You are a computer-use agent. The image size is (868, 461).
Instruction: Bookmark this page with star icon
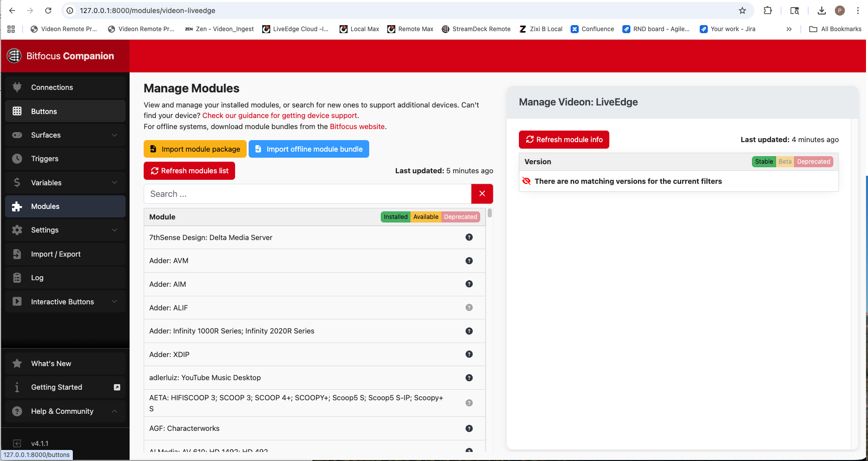pos(742,11)
